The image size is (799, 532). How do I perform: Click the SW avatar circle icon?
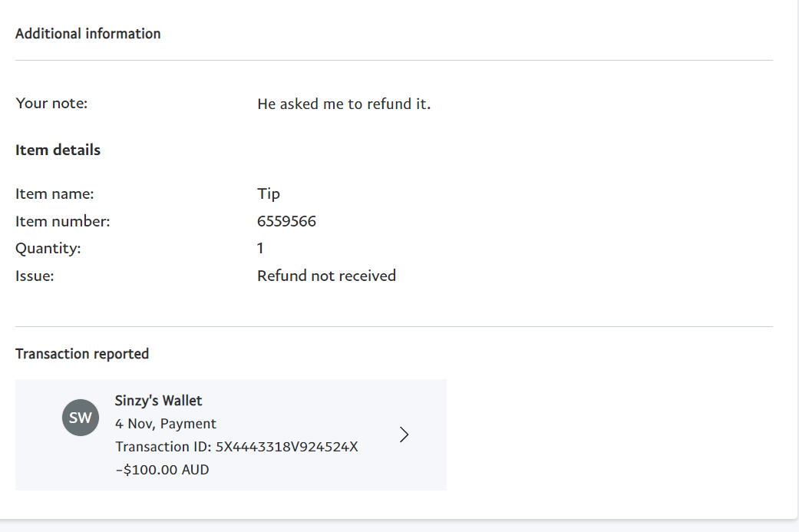81,418
